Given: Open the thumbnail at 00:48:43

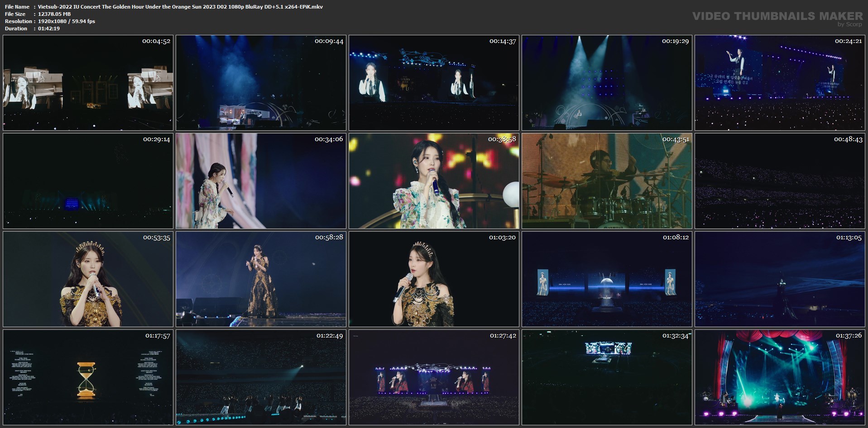Looking at the screenshot, I should click(780, 181).
